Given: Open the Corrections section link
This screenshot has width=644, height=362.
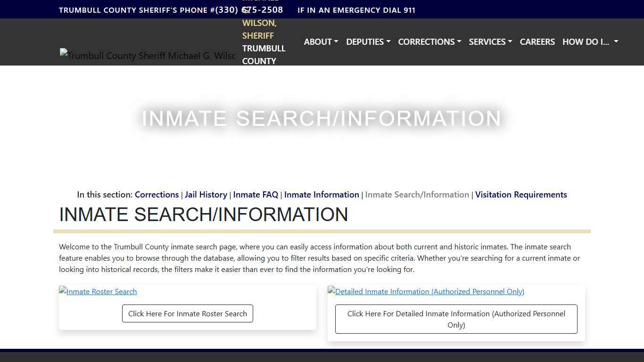Looking at the screenshot, I should 157,194.
